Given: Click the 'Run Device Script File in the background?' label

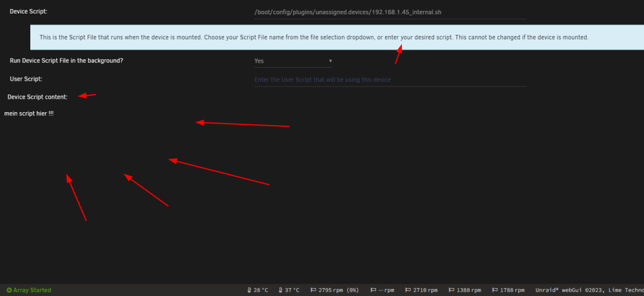Looking at the screenshot, I should pyautogui.click(x=66, y=61).
